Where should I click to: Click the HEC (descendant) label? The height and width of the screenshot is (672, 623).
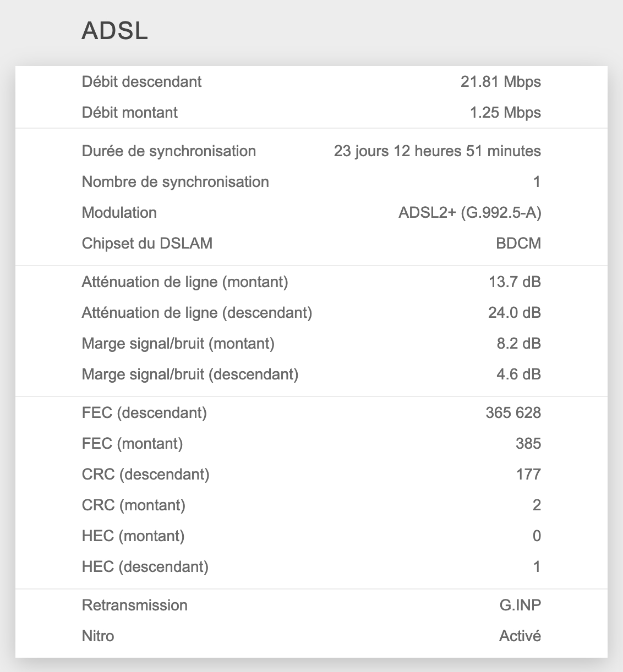[x=145, y=567]
